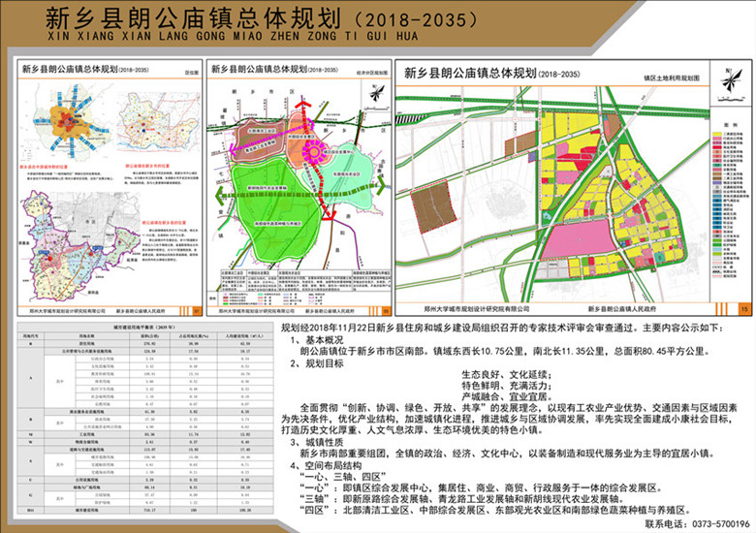Image resolution: width=756 pixels, height=533 pixels.
Task: Click 郑州大学城市规划设计研究院有限公司 under the location panel
Action: [x=67, y=311]
